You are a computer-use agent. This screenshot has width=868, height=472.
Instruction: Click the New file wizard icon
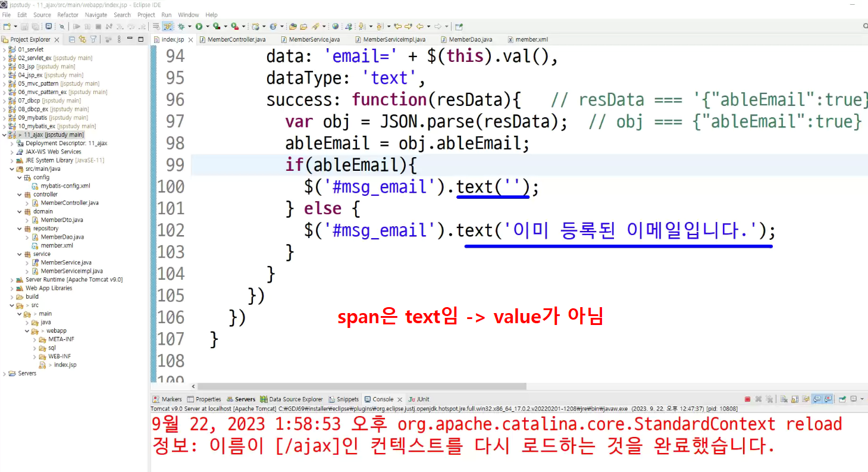click(7, 26)
